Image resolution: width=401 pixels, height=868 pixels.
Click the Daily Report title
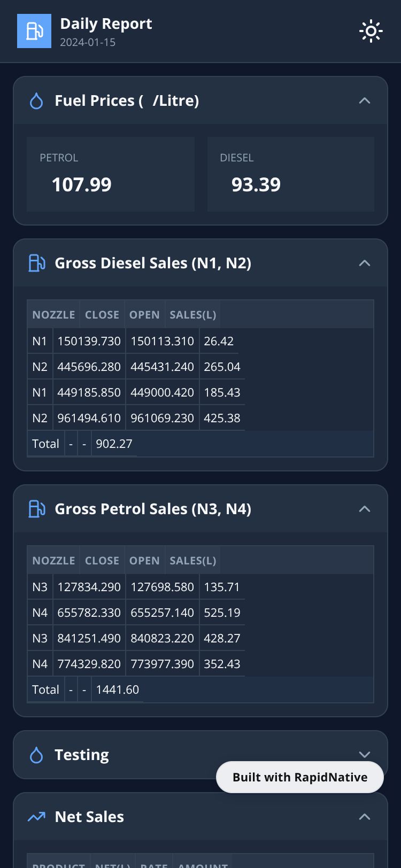(106, 24)
